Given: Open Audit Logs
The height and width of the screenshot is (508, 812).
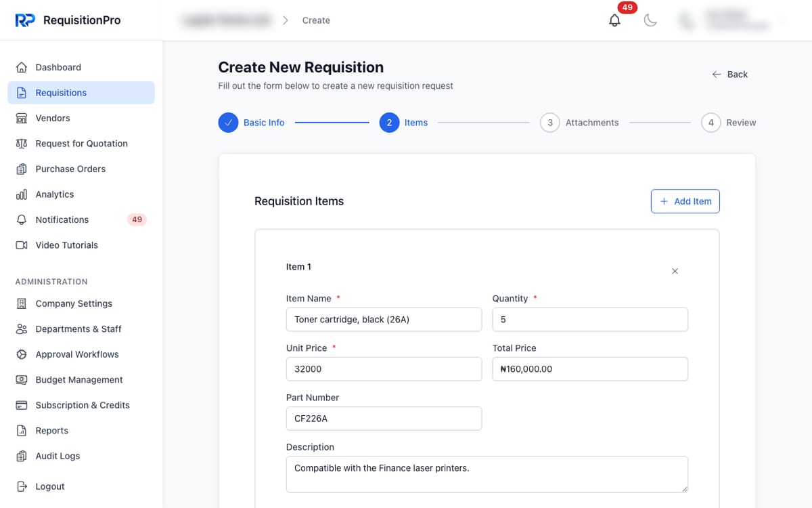Looking at the screenshot, I should click(x=81, y=457).
